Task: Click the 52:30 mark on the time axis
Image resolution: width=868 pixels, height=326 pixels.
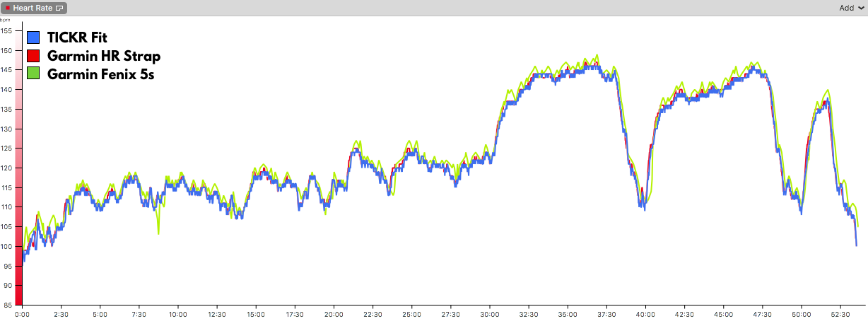Action: tap(840, 314)
